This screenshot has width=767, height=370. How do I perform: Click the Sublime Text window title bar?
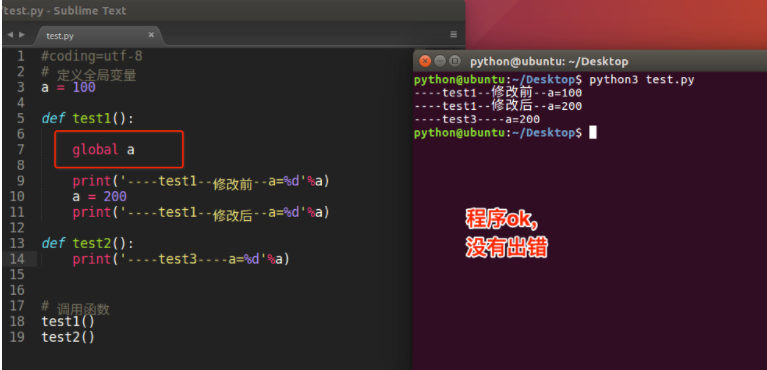233,10
